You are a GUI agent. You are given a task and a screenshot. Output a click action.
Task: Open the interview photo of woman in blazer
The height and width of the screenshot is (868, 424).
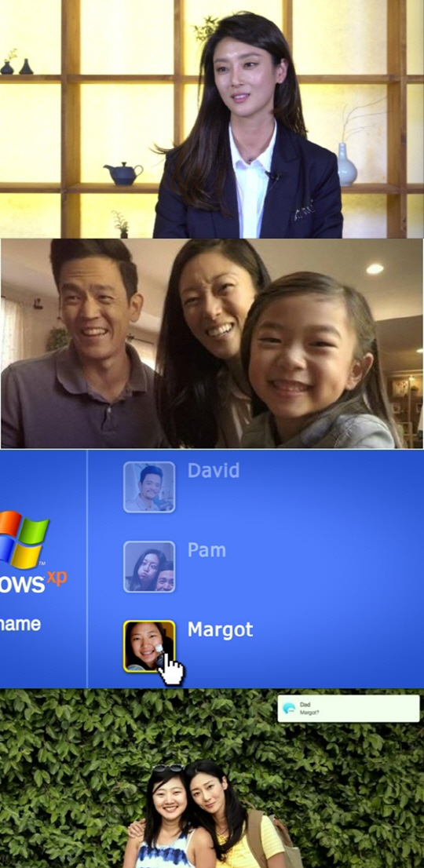click(212, 119)
